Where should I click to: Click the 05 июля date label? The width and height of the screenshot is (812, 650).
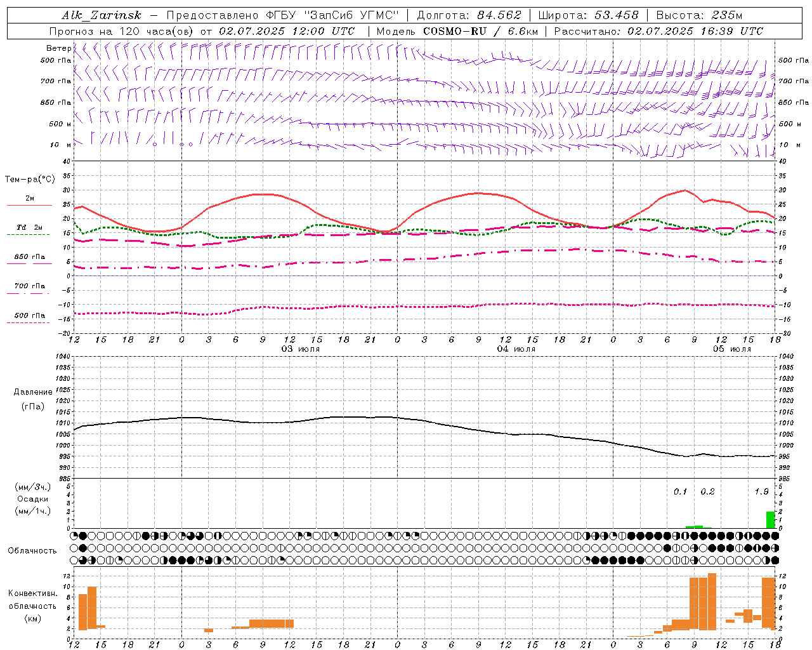coord(732,349)
